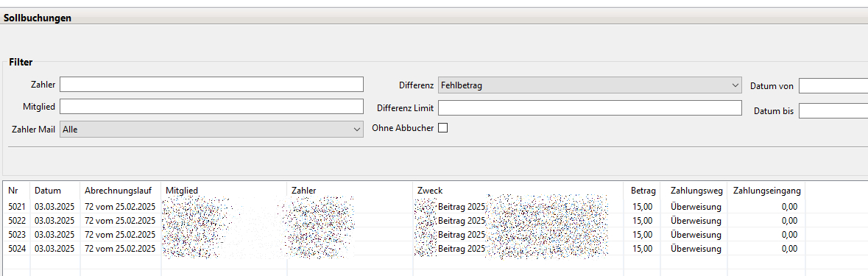868x276 pixels.
Task: Click the Mitglied filter input field
Action: (211, 106)
